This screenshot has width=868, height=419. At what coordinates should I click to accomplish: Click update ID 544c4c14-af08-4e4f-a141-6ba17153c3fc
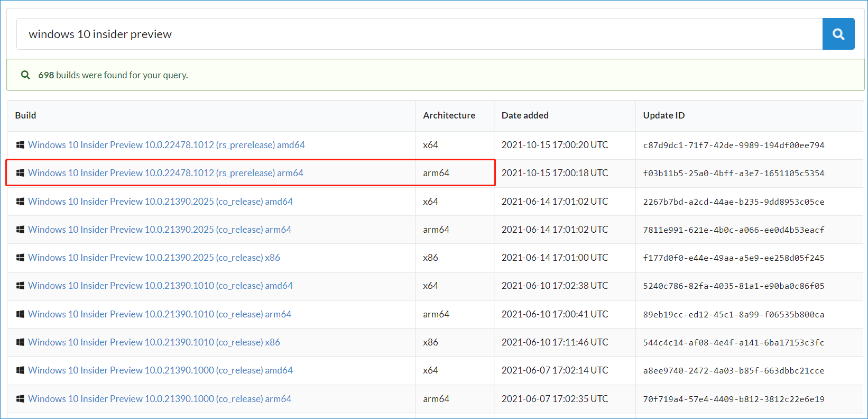click(734, 342)
